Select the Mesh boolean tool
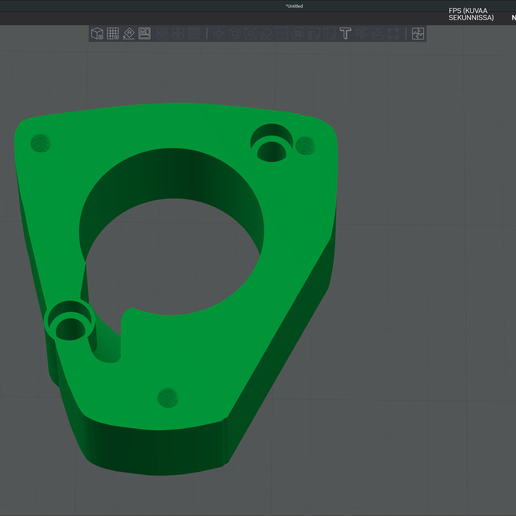 tap(298, 34)
